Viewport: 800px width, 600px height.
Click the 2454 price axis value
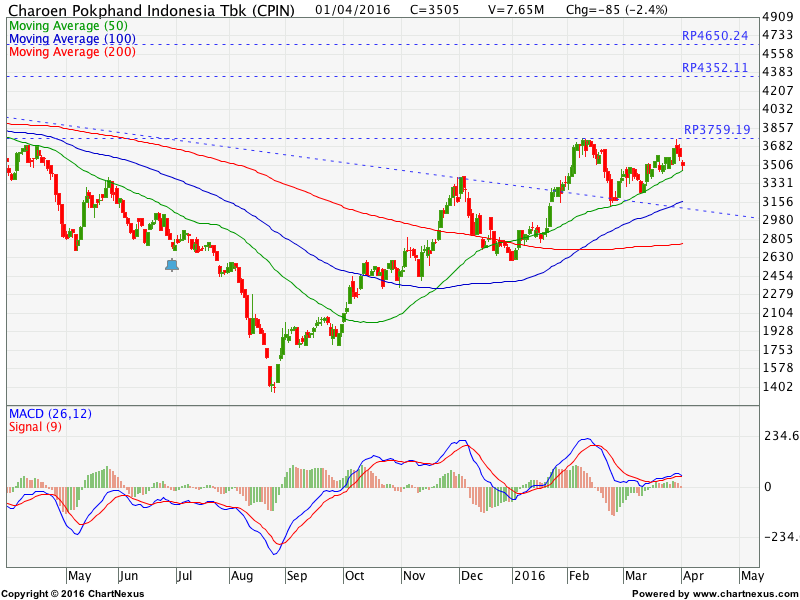click(x=778, y=276)
